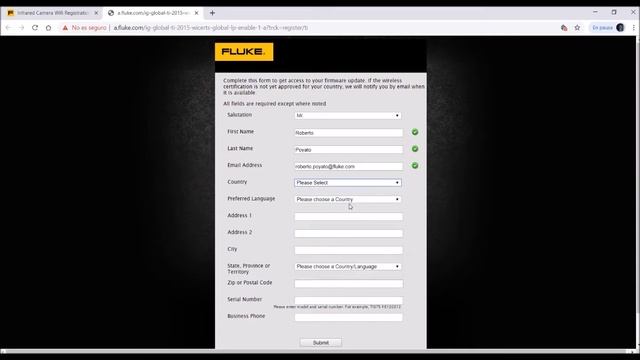640x360 pixels.
Task: Close the Infrared Camera Wifi Registration tab
Action: coord(96,13)
